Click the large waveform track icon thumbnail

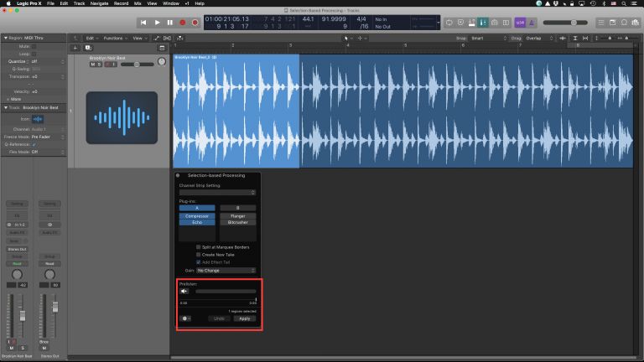tap(122, 118)
